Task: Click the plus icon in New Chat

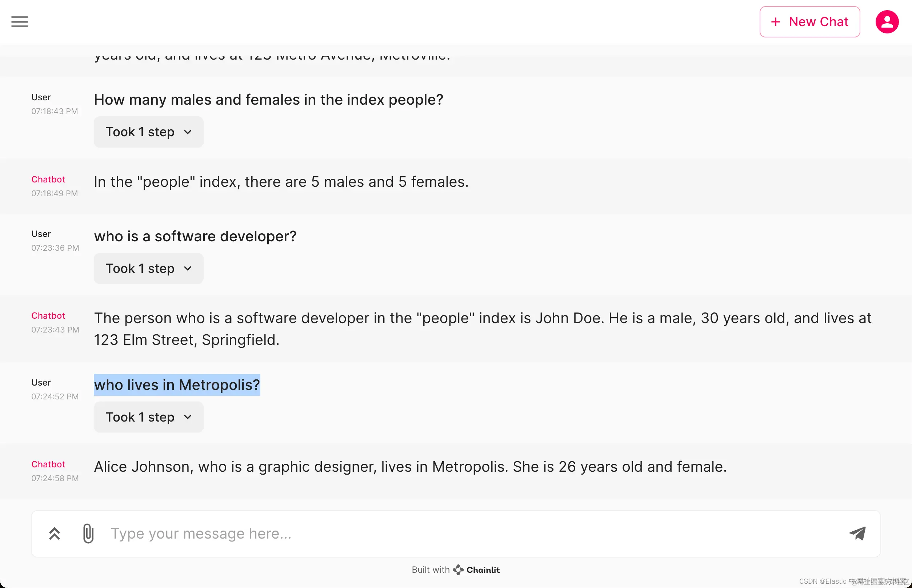Action: 775,22
